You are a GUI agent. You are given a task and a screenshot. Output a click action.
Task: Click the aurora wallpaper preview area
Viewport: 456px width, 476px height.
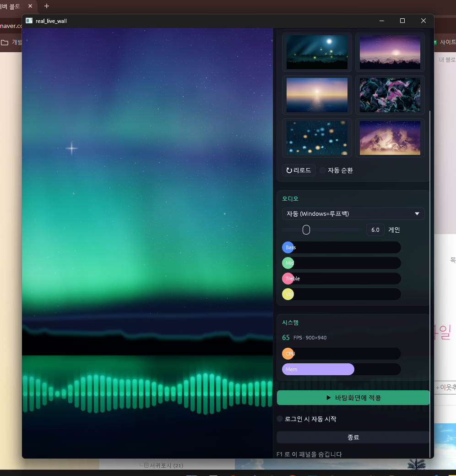tap(147, 243)
